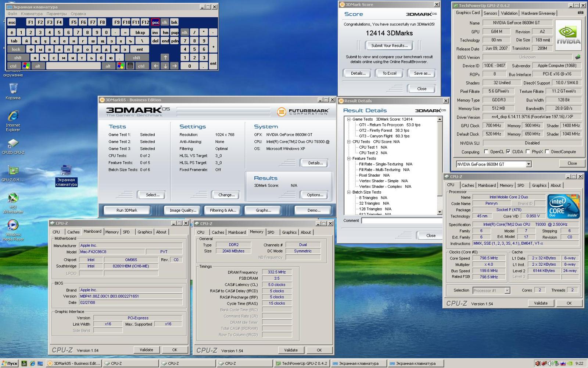588x368 pixels.
Task: Click Show Desktop quick launch icon
Action: pos(40,363)
